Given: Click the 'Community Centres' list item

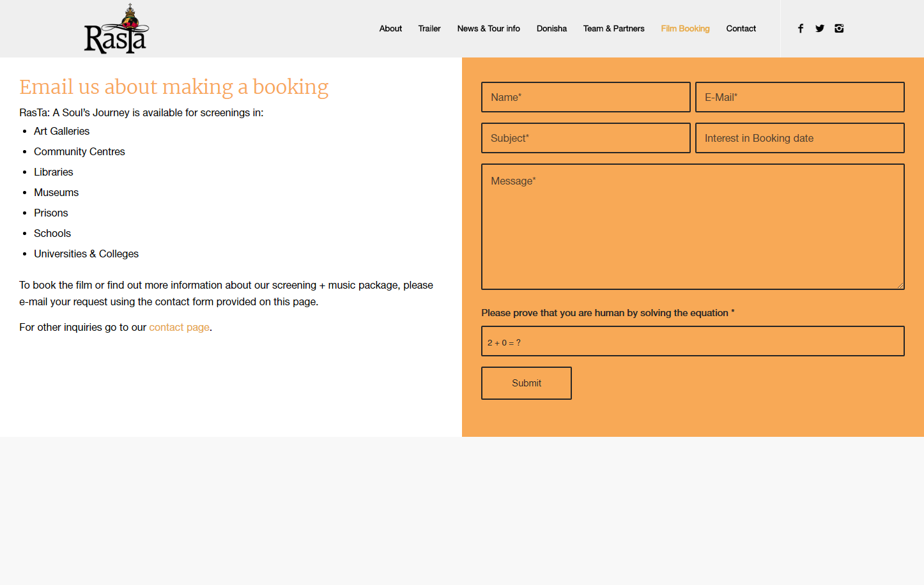Looking at the screenshot, I should [x=79, y=151].
